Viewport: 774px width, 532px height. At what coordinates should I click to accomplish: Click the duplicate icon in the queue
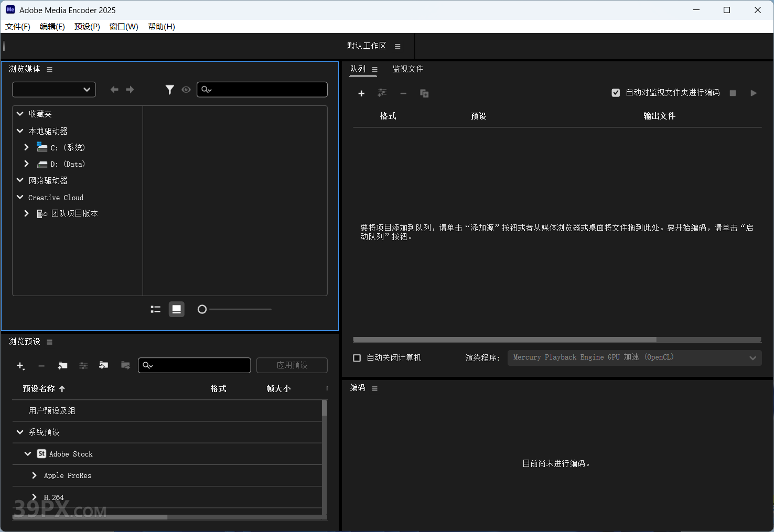click(424, 93)
